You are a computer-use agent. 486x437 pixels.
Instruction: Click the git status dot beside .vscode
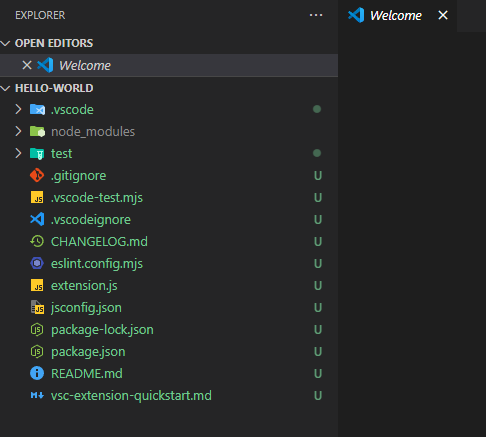pos(317,109)
